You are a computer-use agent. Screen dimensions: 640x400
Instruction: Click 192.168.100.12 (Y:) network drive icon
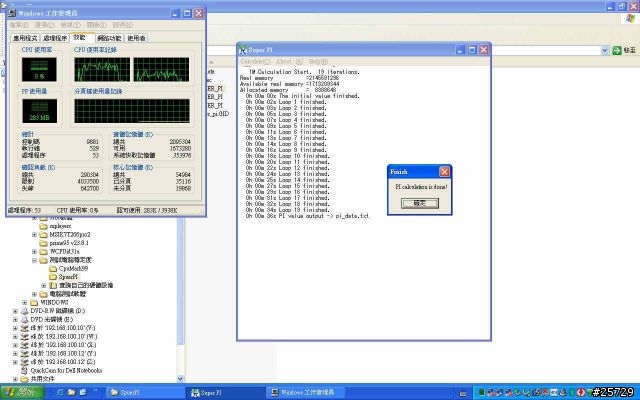click(25, 353)
